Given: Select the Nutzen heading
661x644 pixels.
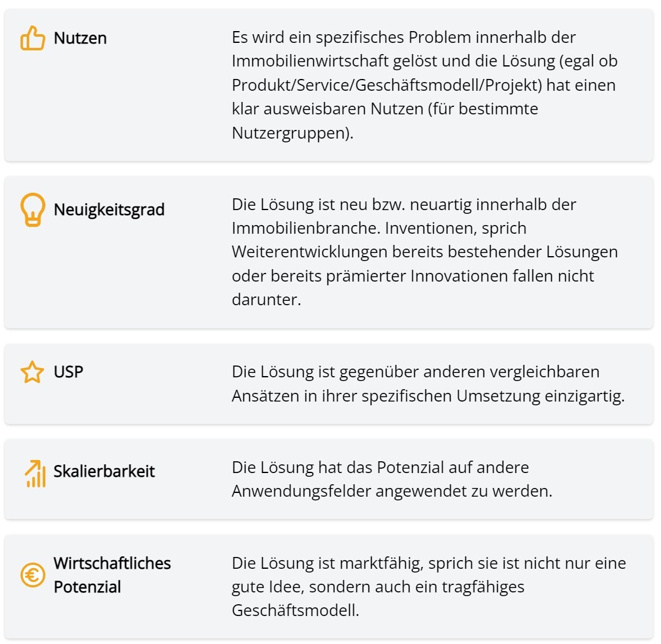Looking at the screenshot, I should click(80, 39).
